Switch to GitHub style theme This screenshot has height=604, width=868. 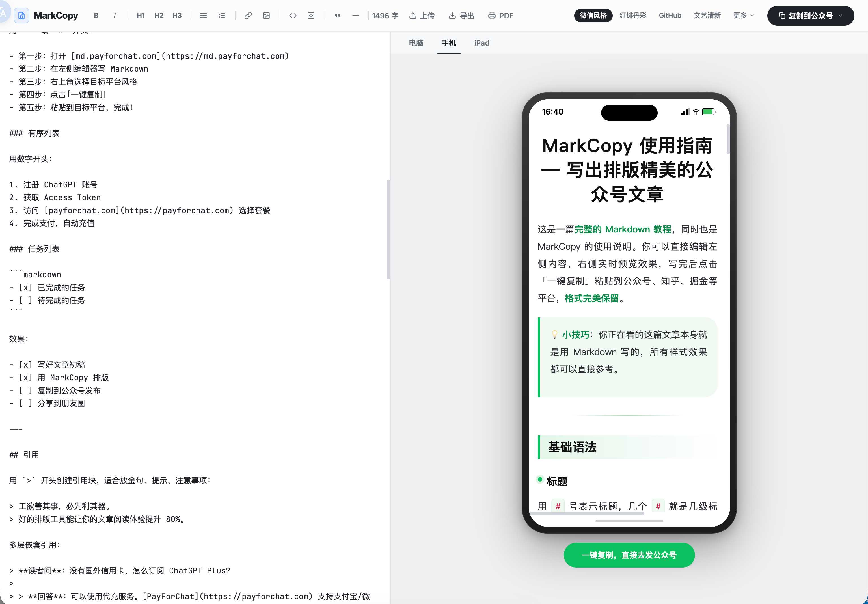pos(670,16)
